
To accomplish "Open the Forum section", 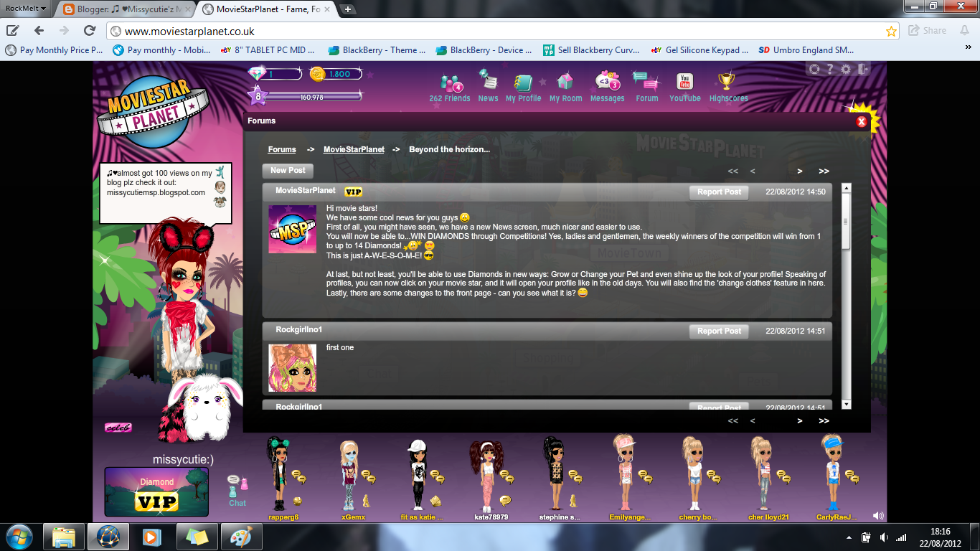I will point(646,86).
